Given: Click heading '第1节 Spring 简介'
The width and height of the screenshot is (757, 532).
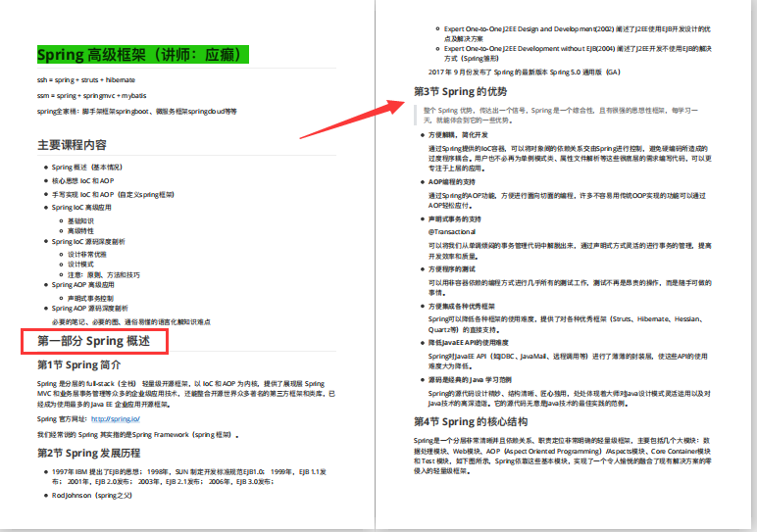Looking at the screenshot, I should (79, 364).
